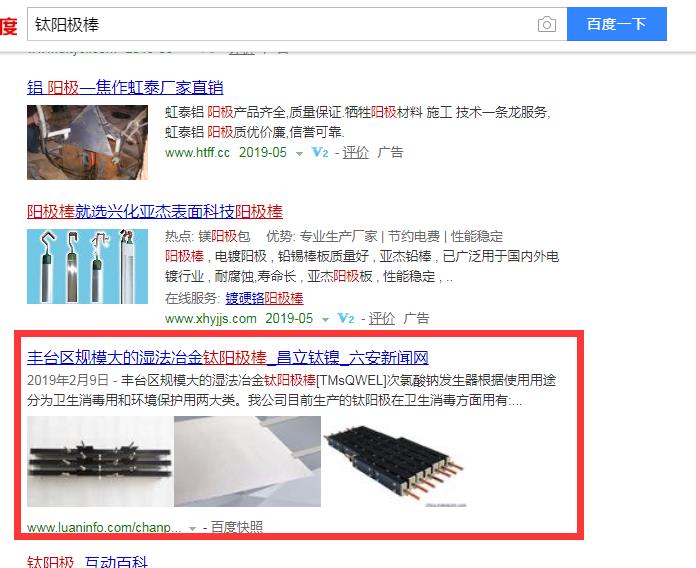696x568 pixels.
Task: Click the aluminum anode product thumbnail
Action: (87, 142)
